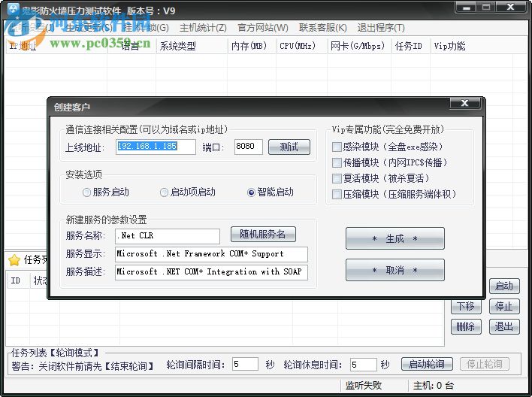The height and width of the screenshot is (397, 532).
Task: Close the 创建客户 dialog
Action: [x=465, y=103]
